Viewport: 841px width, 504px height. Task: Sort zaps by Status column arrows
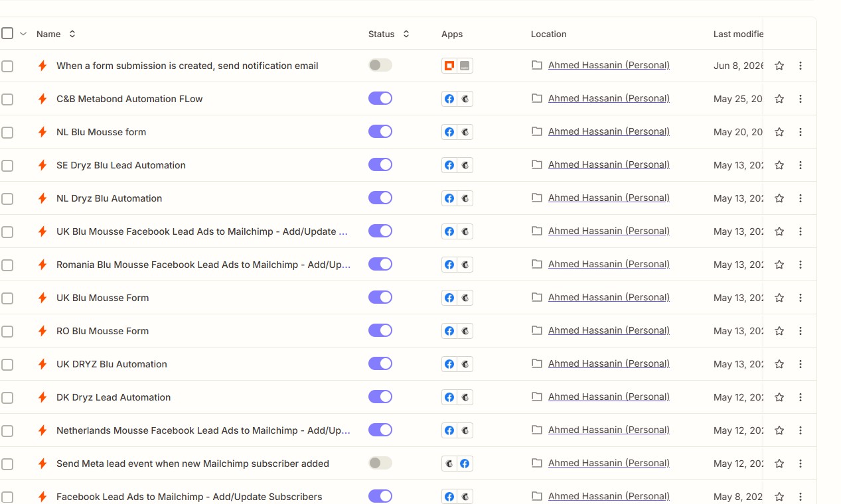[406, 34]
